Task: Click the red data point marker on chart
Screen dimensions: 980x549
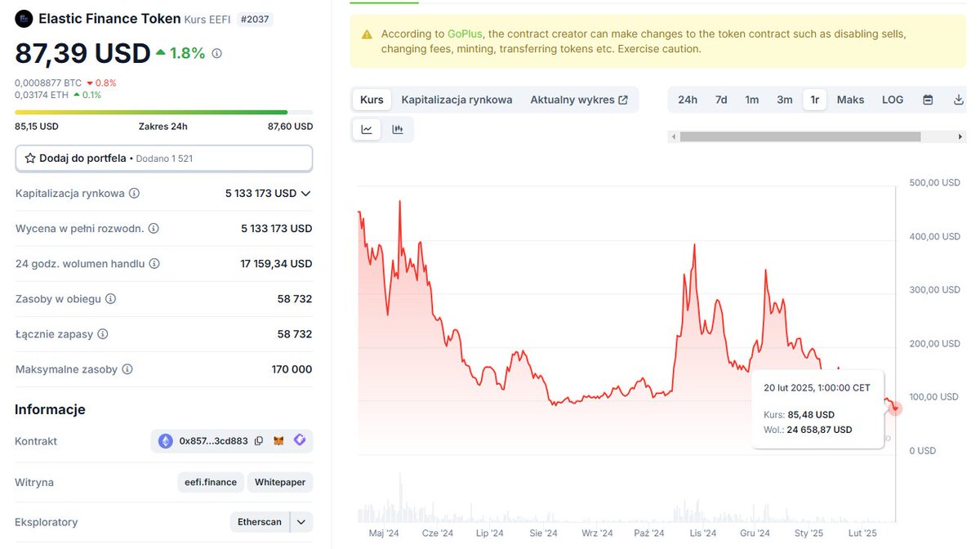Action: [x=896, y=408]
